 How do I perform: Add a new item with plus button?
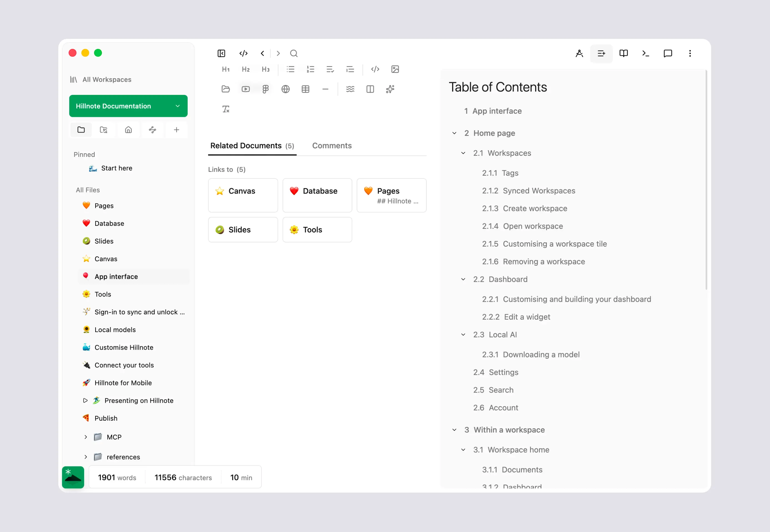pyautogui.click(x=177, y=130)
